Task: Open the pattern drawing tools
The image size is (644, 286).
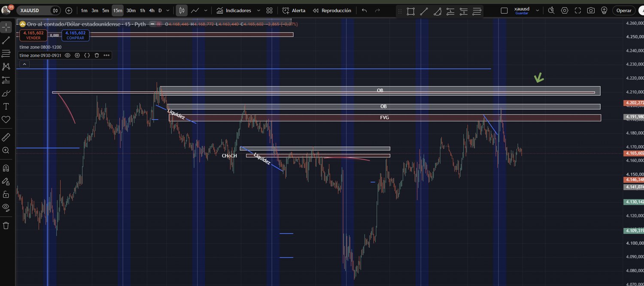Action: click(6, 66)
